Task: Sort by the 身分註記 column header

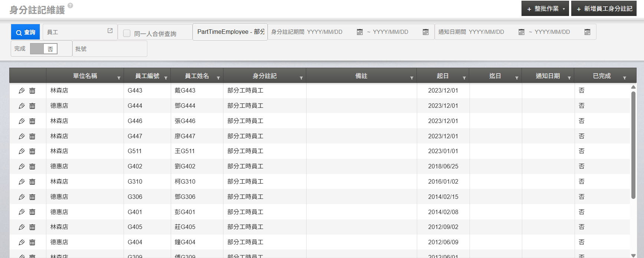Action: click(x=264, y=76)
